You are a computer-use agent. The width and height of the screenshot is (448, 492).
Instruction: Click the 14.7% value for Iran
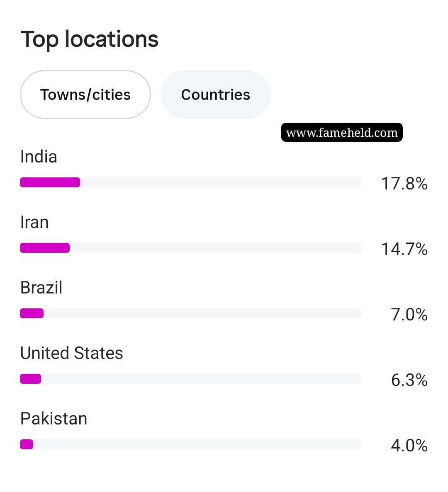tap(404, 249)
